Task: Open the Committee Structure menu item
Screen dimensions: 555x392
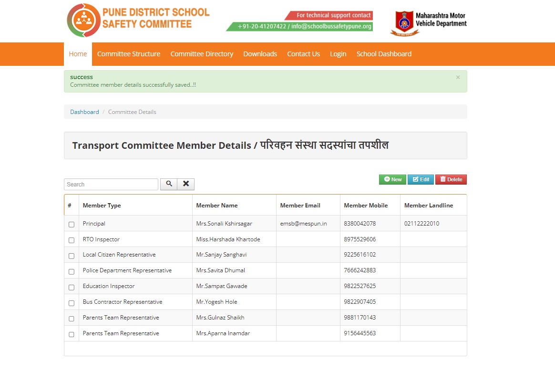Action: 129,54
